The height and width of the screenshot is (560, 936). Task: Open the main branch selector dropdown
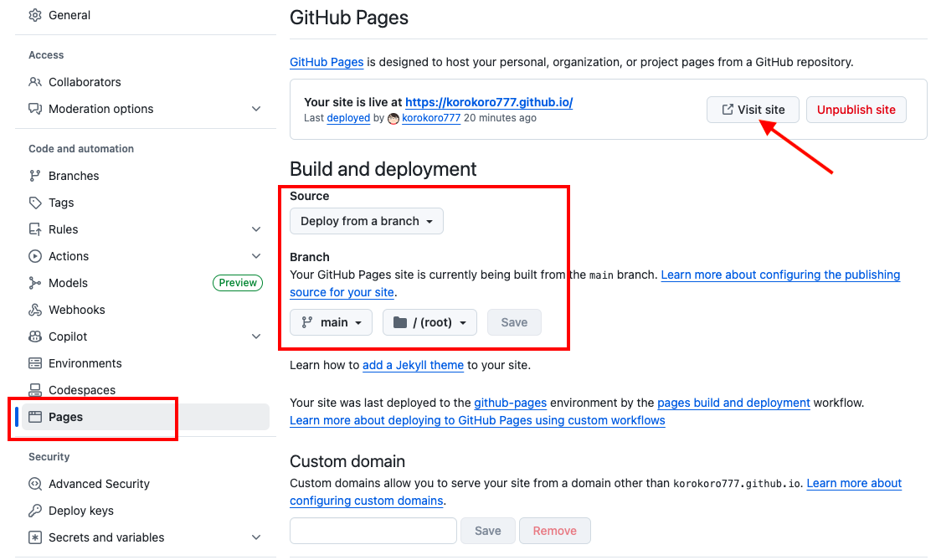click(331, 321)
